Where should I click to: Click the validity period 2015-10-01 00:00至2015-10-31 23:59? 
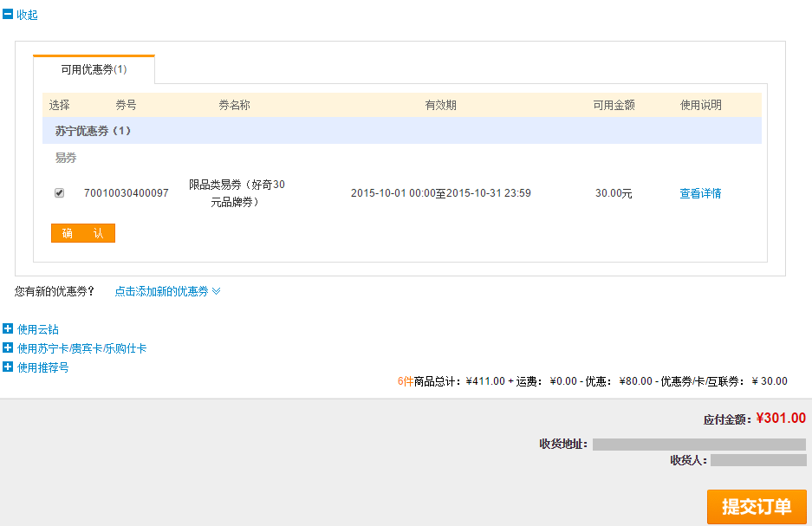(x=441, y=193)
